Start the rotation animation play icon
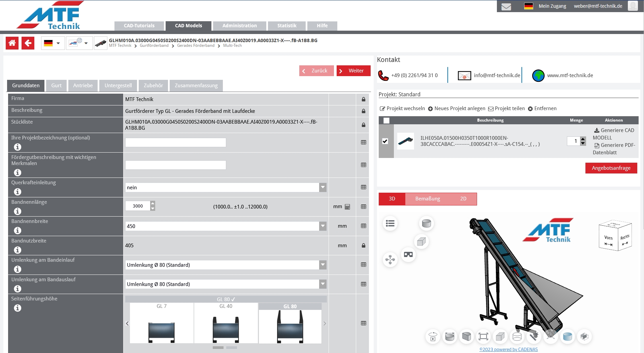This screenshot has width=644, height=353. (x=433, y=336)
